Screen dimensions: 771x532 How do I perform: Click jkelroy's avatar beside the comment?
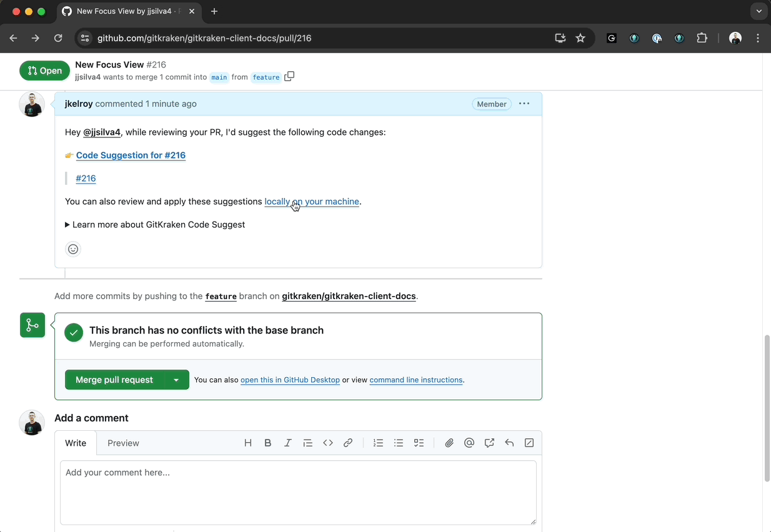click(x=32, y=104)
